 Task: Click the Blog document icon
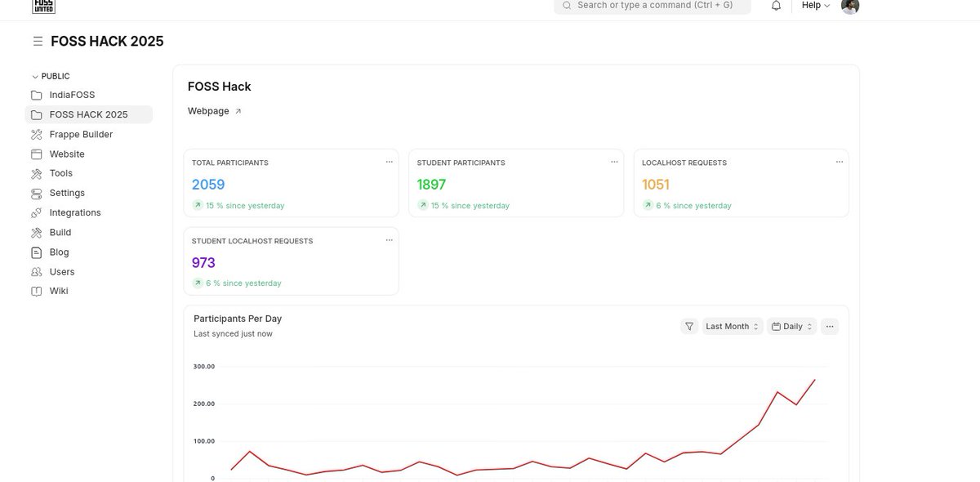[x=36, y=252]
